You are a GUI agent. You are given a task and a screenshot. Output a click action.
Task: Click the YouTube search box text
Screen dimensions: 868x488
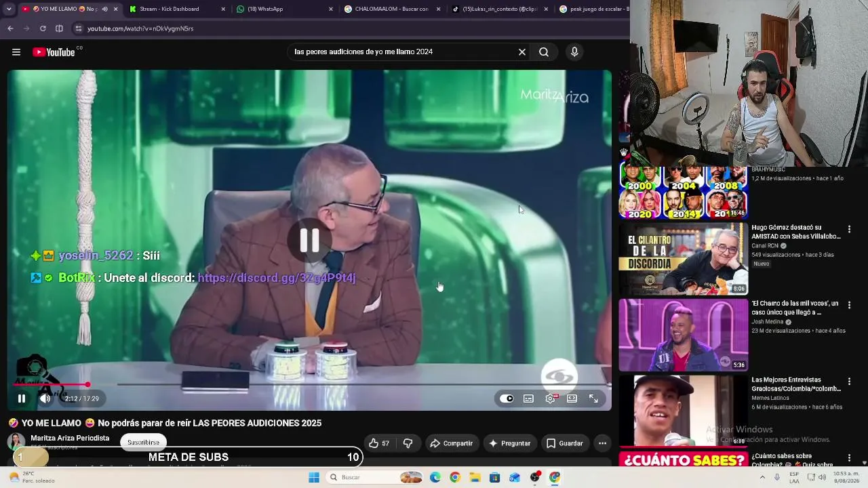coord(363,52)
